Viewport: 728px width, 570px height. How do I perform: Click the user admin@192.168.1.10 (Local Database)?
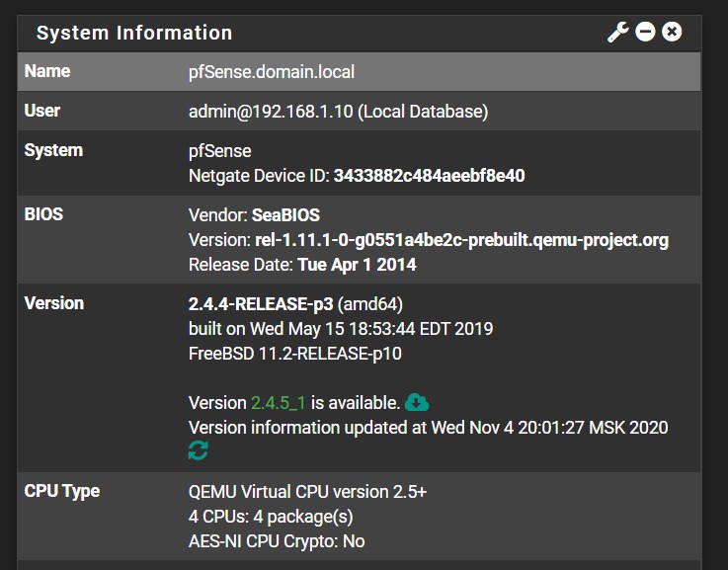pyautogui.click(x=339, y=112)
